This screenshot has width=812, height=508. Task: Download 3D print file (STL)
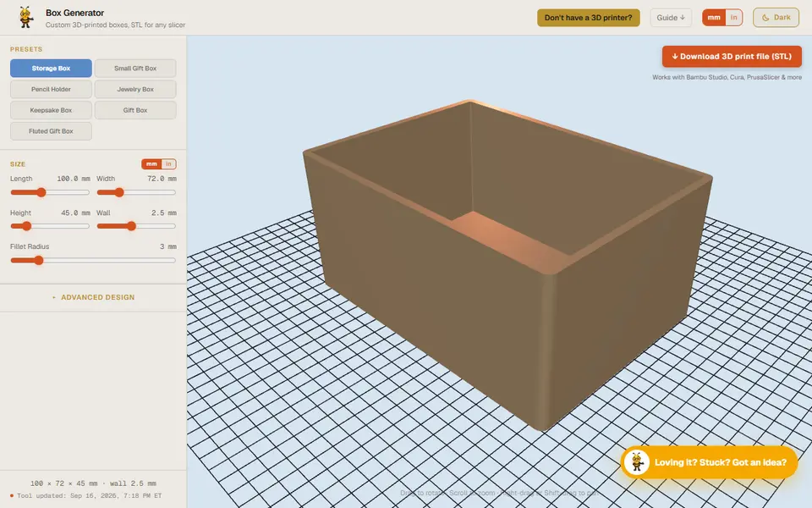click(x=731, y=57)
